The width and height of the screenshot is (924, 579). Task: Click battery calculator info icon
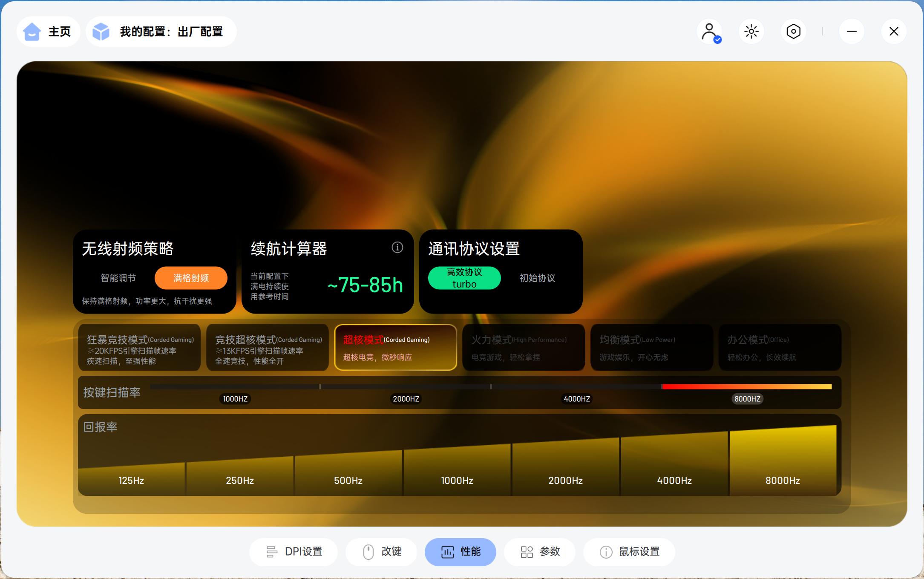[x=397, y=248]
